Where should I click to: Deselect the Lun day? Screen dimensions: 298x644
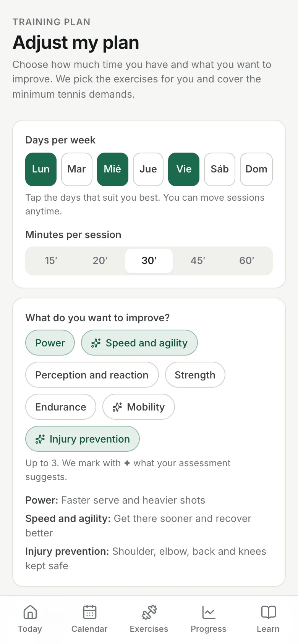(41, 169)
